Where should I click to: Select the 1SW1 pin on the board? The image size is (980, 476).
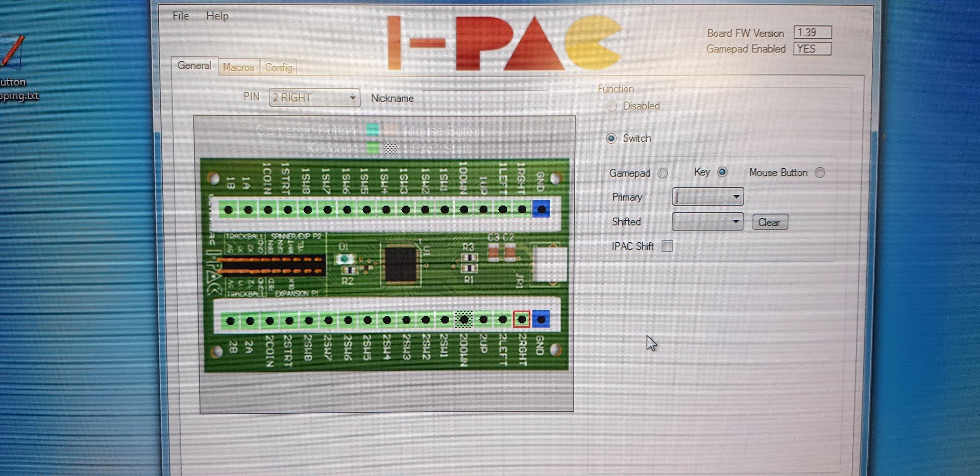pyautogui.click(x=445, y=209)
